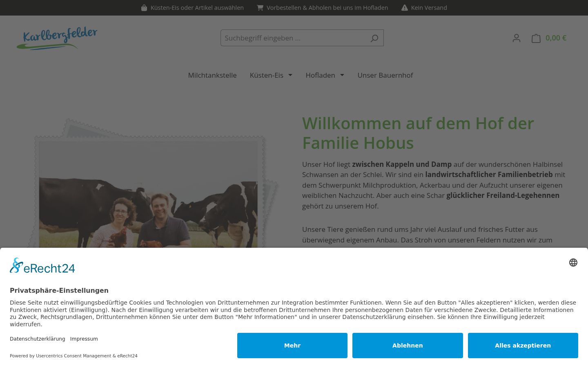Screen dimensions: 588x368
Task: Expand the Hofladen dropdown arrow
Action: click(x=342, y=75)
